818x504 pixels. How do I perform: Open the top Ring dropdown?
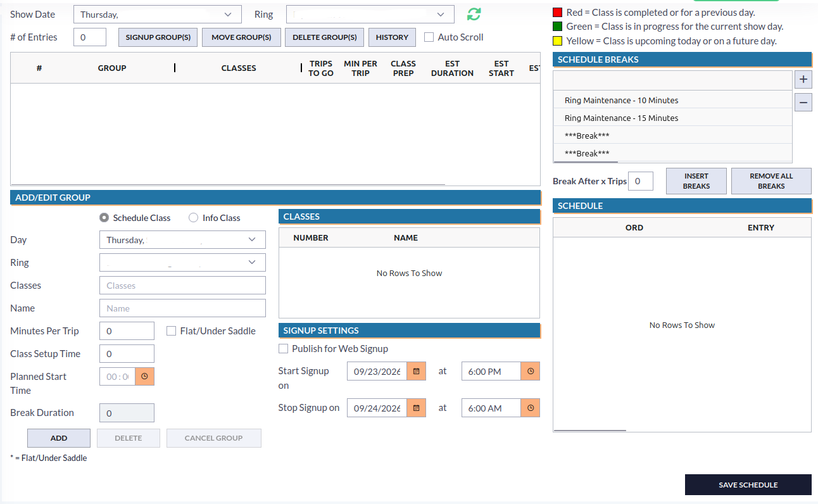[370, 15]
